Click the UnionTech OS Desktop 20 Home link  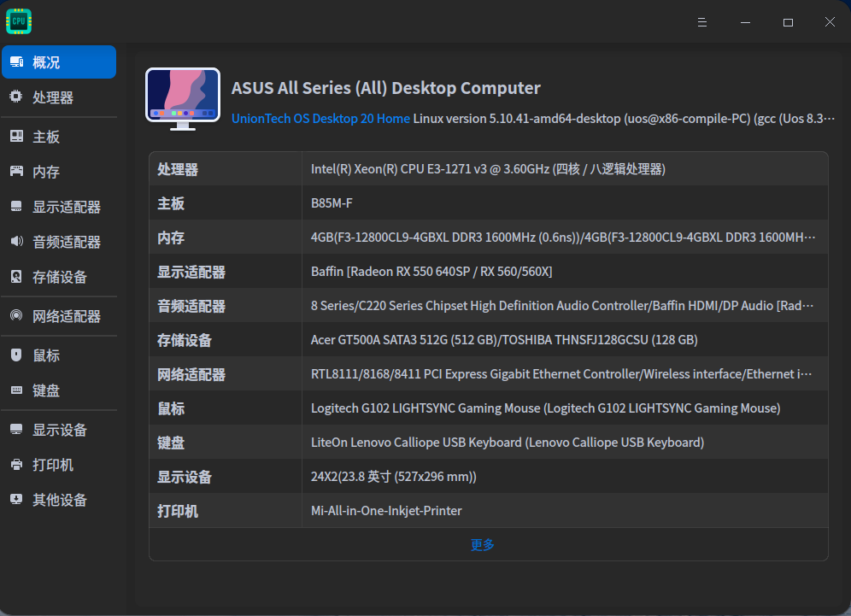pyautogui.click(x=320, y=118)
